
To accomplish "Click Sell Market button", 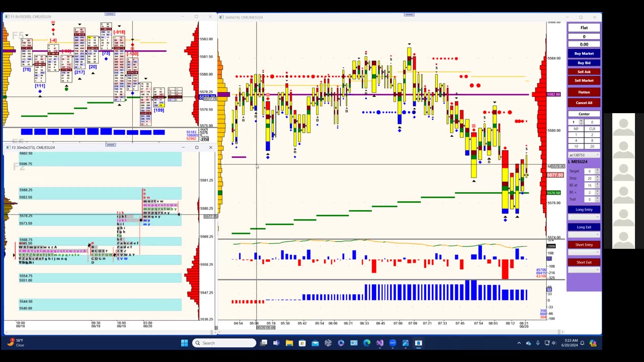I will pos(584,80).
